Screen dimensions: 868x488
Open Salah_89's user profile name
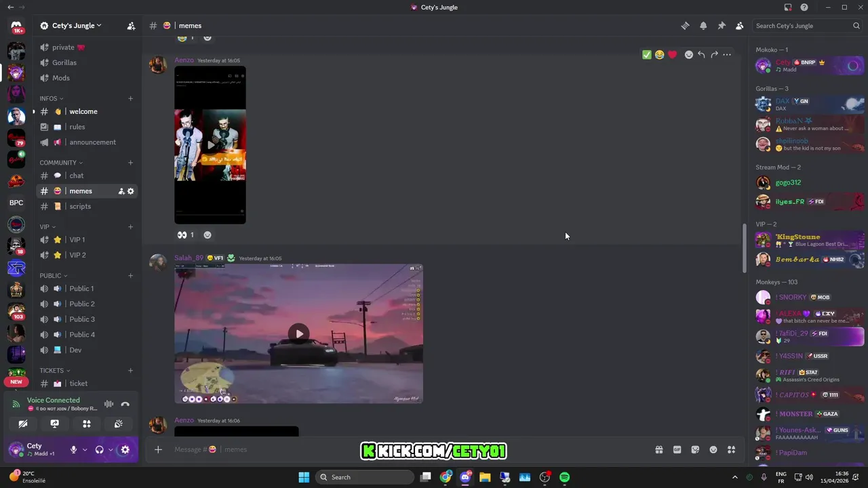coord(189,258)
